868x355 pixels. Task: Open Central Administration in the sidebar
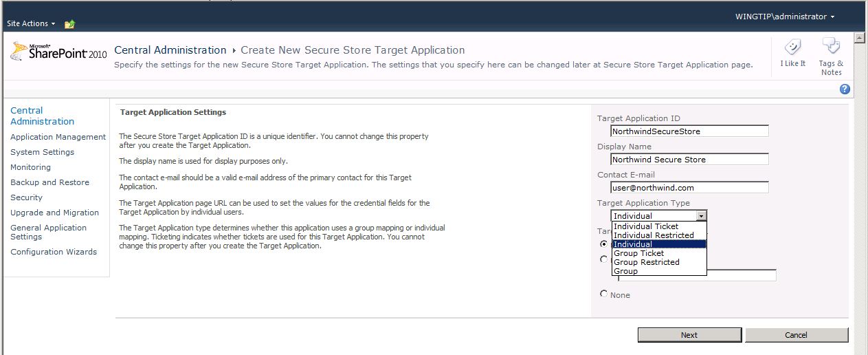tap(42, 116)
